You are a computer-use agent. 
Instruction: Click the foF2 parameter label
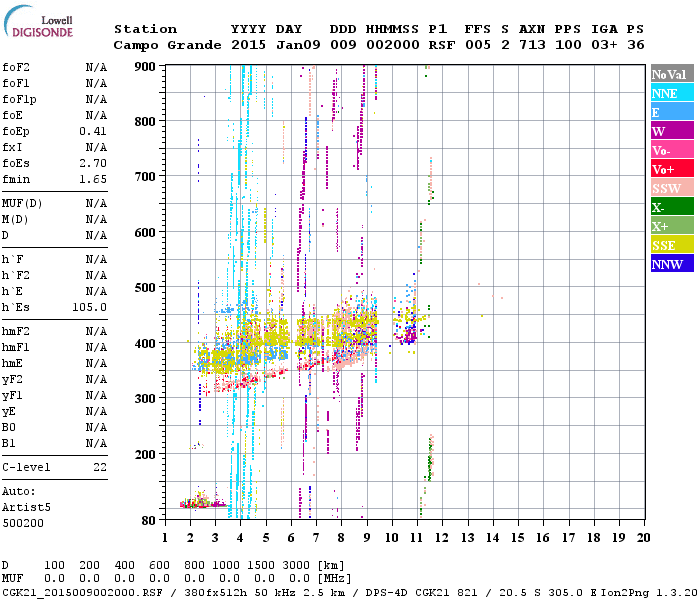click(16, 67)
